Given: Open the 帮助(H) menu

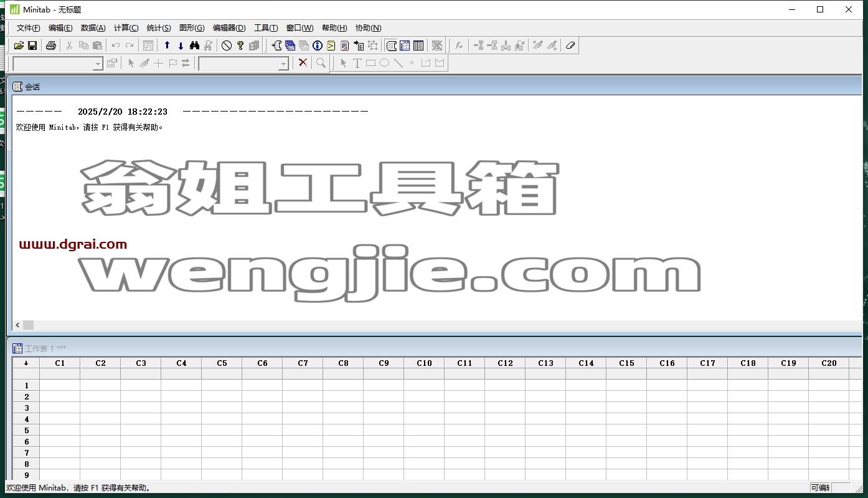Looking at the screenshot, I should (334, 28).
